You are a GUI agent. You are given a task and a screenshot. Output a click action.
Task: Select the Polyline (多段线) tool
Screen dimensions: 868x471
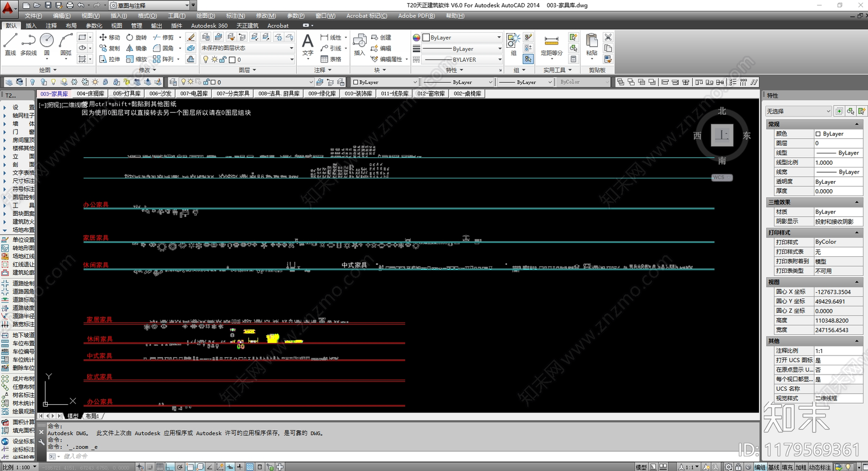click(28, 44)
